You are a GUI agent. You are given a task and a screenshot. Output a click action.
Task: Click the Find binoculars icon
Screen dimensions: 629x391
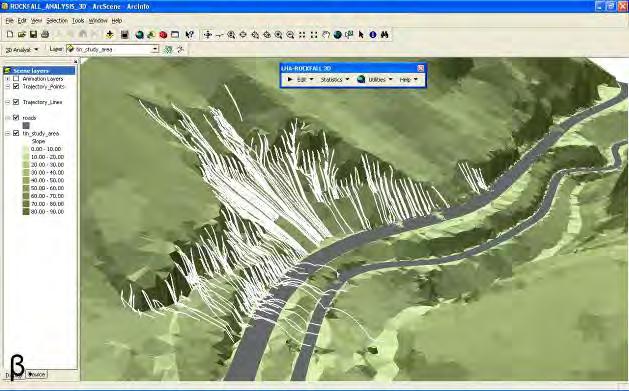click(x=385, y=35)
